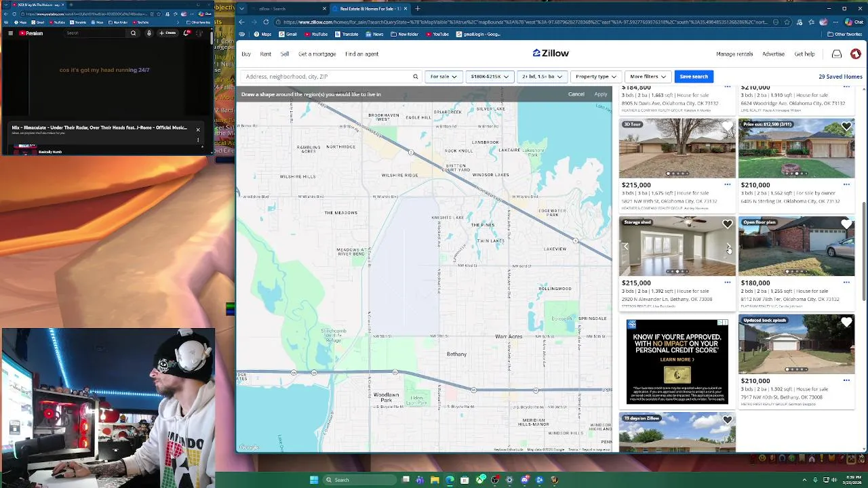
Task: Open Copilot Chat in Zillow browser window
Action: (854, 22)
